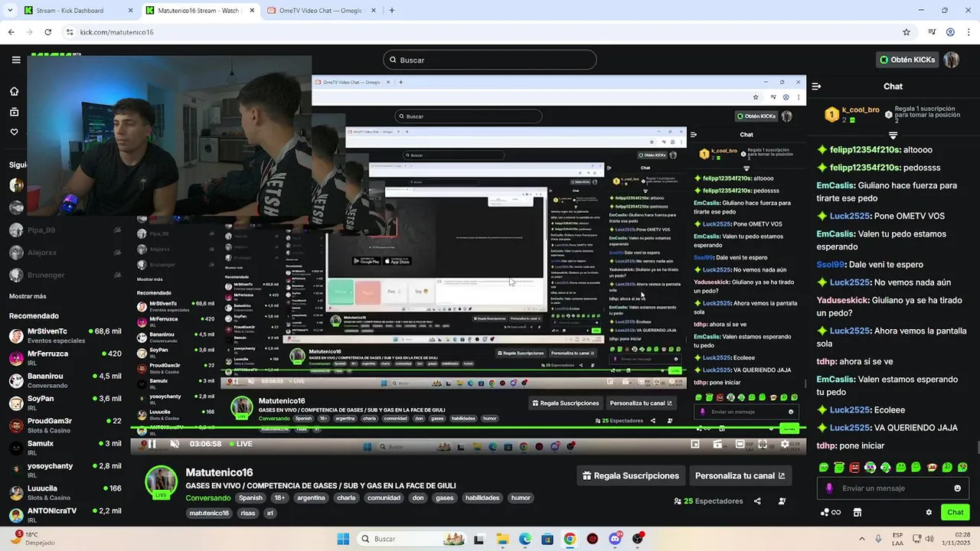Screen dimensions: 980x551
Task: Open chat settings gear icon
Action: pyautogui.click(x=929, y=512)
